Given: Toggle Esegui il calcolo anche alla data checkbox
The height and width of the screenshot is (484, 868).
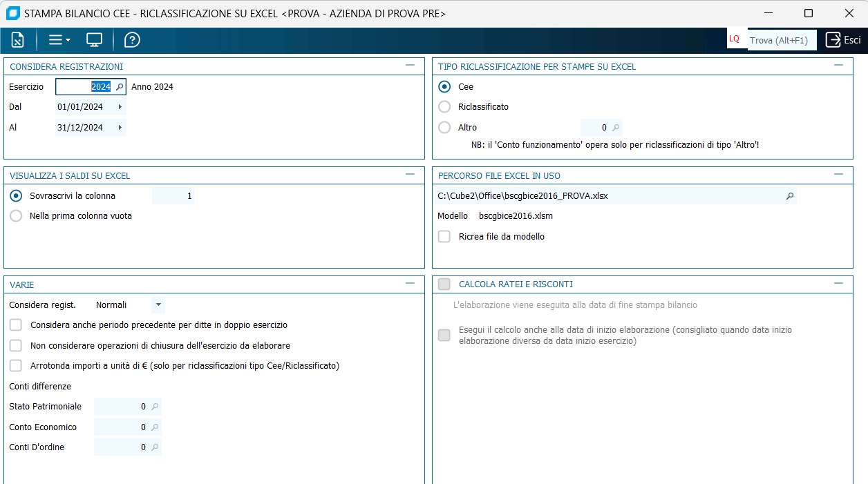Looking at the screenshot, I should (x=444, y=336).
